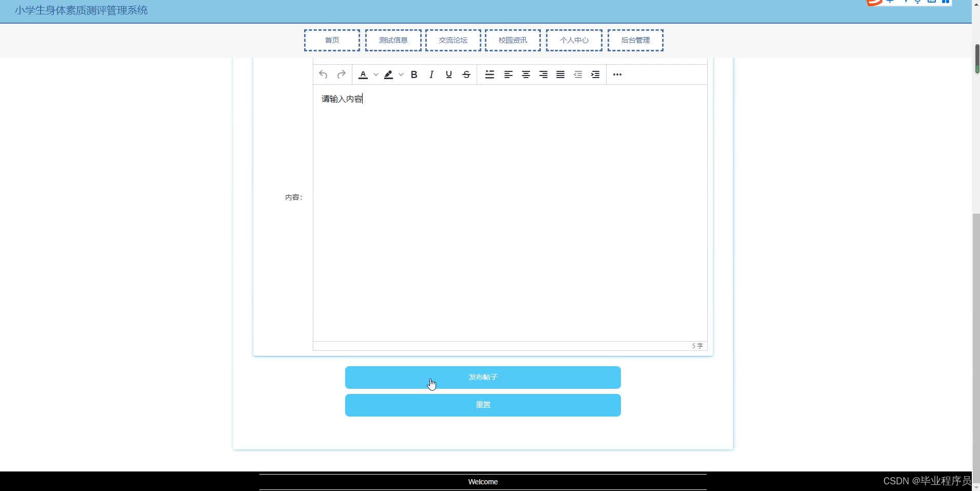This screenshot has width=980, height=491.
Task: Open the 首页 navigation tab
Action: click(332, 40)
